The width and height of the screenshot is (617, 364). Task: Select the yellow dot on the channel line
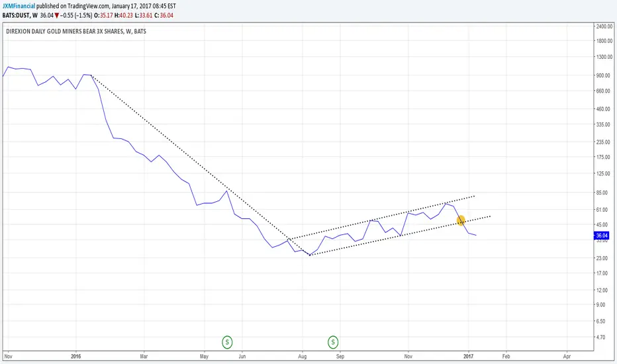(x=461, y=220)
